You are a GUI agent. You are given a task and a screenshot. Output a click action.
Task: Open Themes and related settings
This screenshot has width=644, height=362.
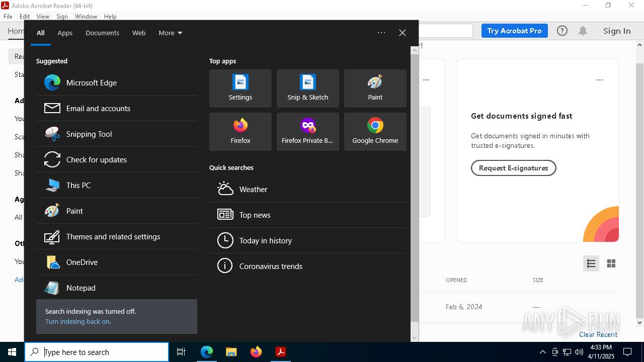117,236
